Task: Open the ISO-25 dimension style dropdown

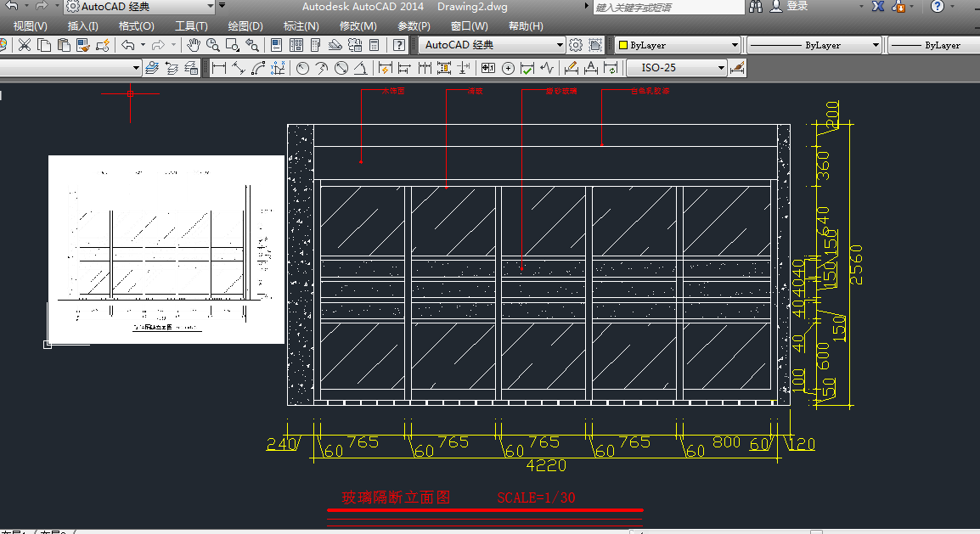Action: 677,68
